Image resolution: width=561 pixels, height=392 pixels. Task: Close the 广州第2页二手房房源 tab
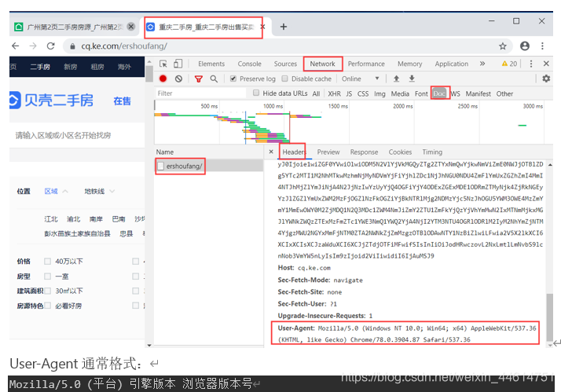click(x=131, y=27)
